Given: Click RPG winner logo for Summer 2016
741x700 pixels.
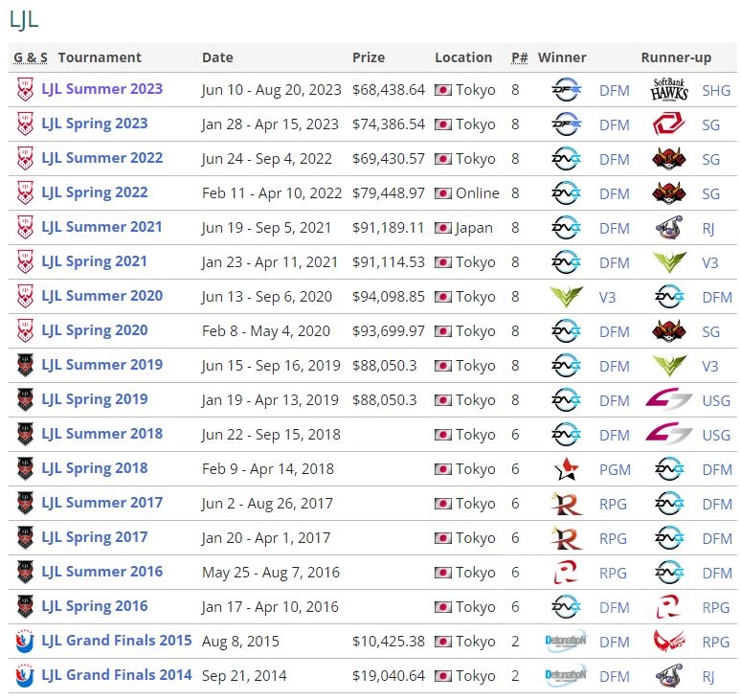Looking at the screenshot, I should point(566,573).
